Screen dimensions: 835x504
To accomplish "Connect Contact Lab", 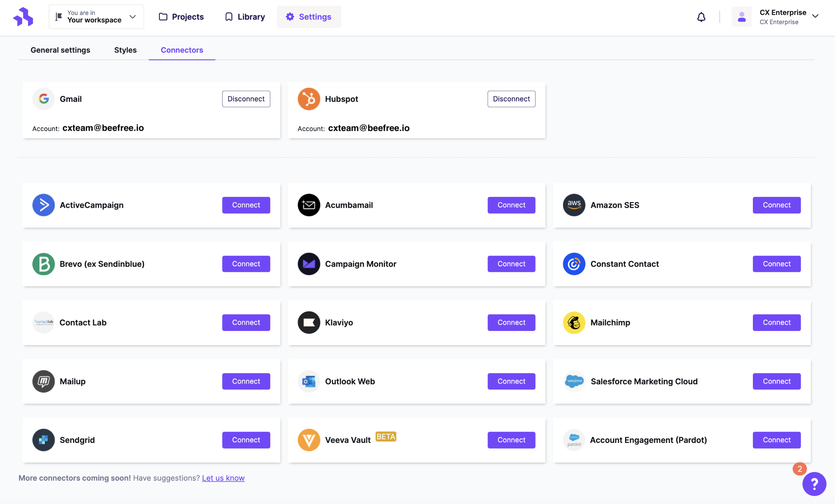I will click(246, 323).
